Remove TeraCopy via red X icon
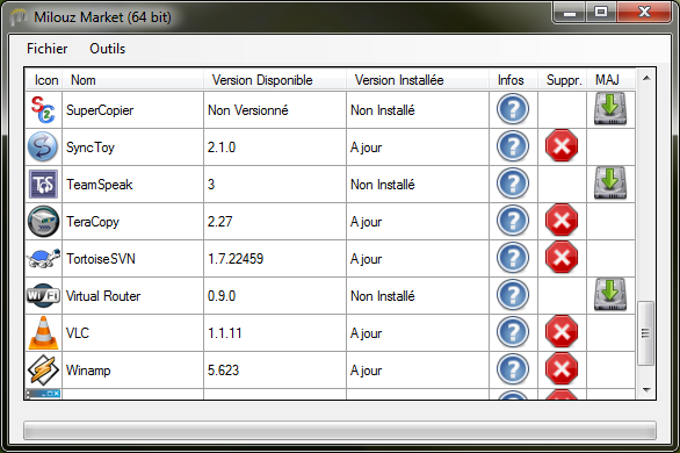The height and width of the screenshot is (453, 680). point(562,221)
